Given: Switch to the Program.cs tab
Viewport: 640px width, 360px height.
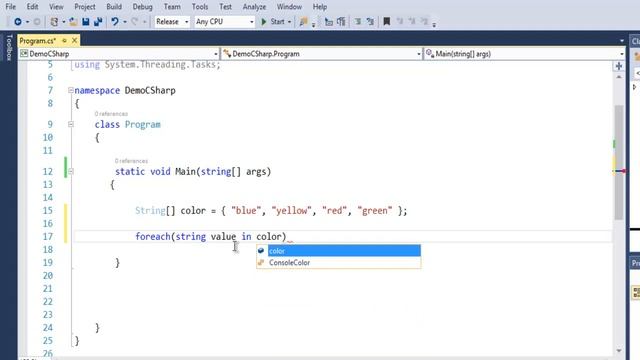Looking at the screenshot, I should [38, 41].
